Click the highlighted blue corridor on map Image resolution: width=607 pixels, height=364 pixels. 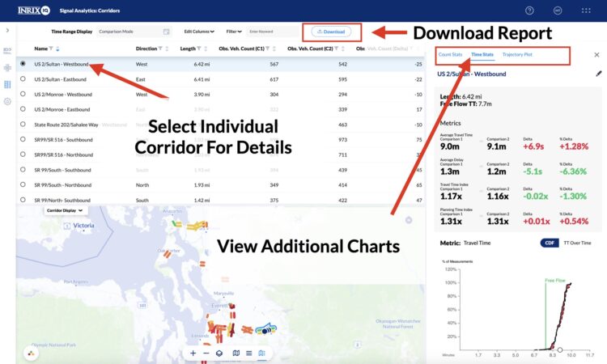pos(266,329)
